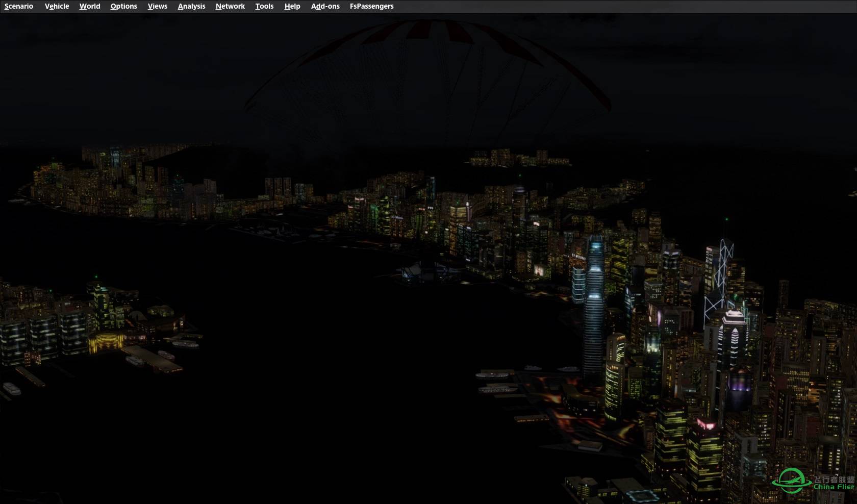Click the pink-roofed building in the foreground

[706, 424]
